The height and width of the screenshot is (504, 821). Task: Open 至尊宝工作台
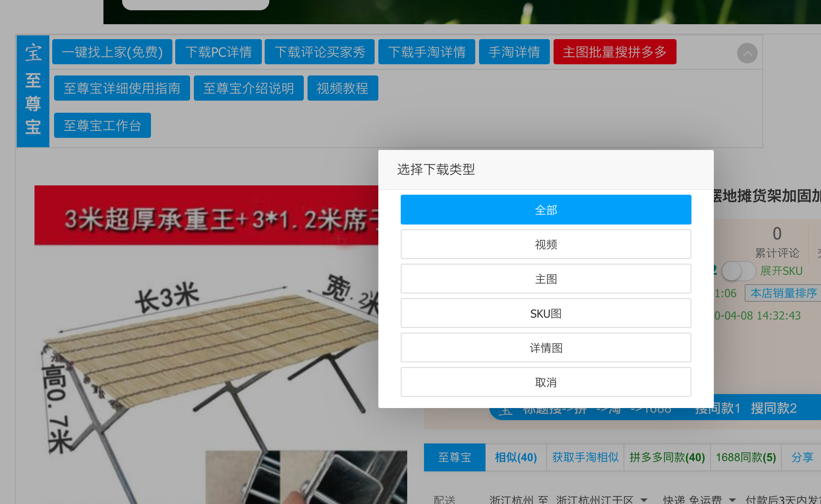[103, 125]
